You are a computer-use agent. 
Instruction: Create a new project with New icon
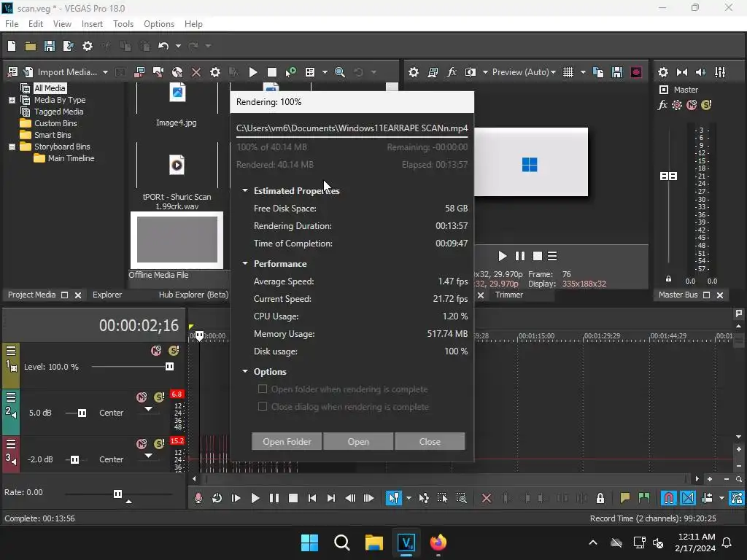tap(12, 46)
